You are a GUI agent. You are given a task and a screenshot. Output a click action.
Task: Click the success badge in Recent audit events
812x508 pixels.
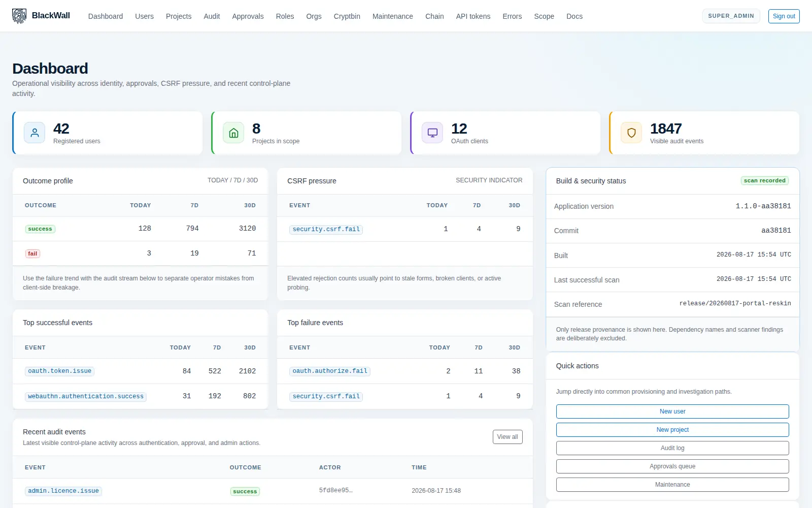click(245, 491)
